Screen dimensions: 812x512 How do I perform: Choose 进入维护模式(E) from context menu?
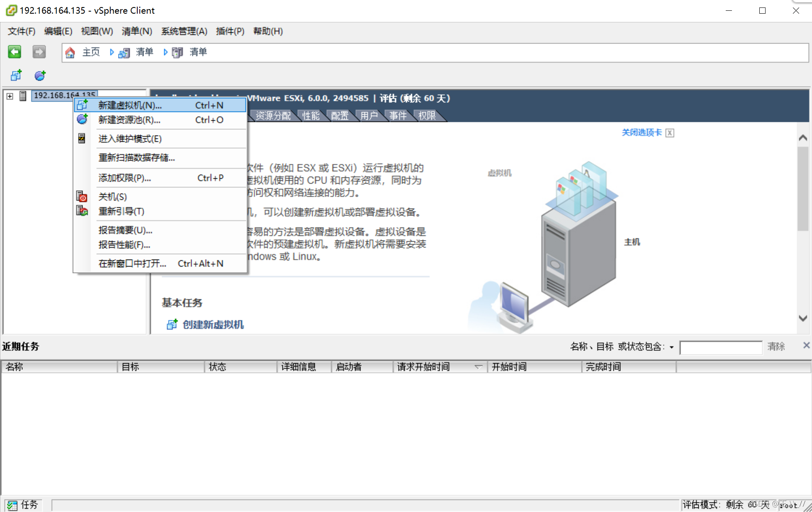(x=160, y=139)
